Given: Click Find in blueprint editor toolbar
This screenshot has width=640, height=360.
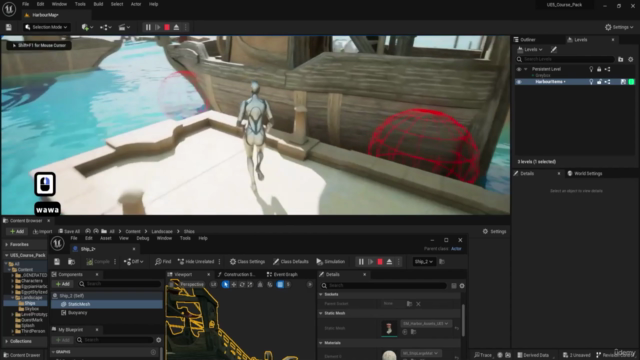Looking at the screenshot, I should coord(163,262).
